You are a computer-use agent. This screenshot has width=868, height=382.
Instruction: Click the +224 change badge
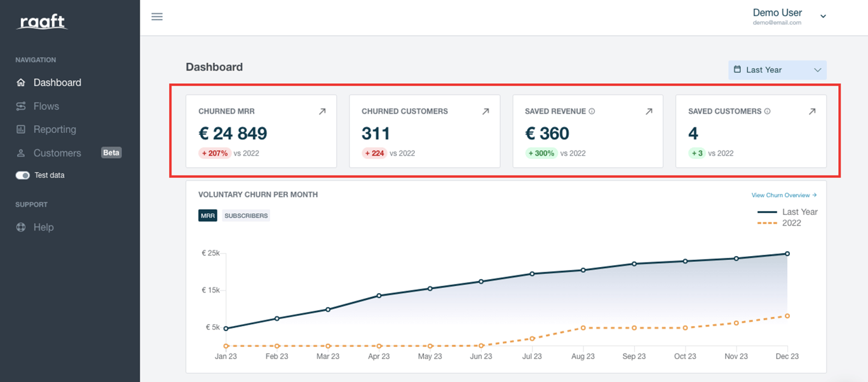point(374,153)
